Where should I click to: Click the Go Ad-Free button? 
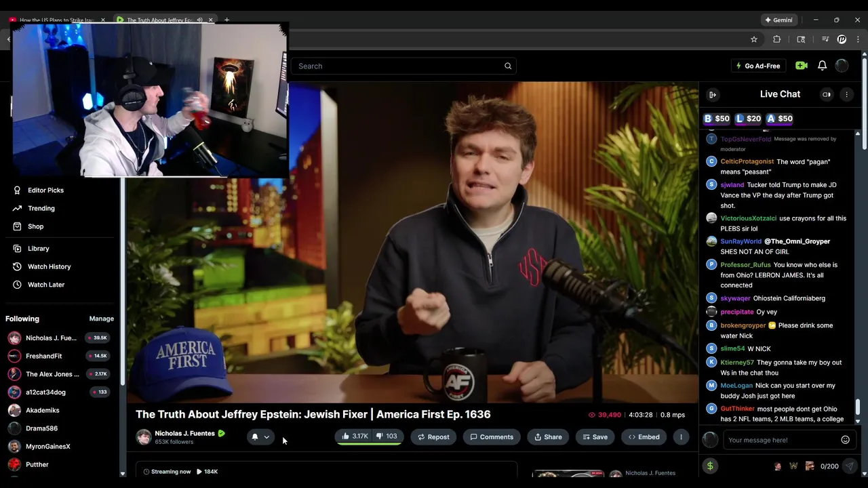click(757, 66)
